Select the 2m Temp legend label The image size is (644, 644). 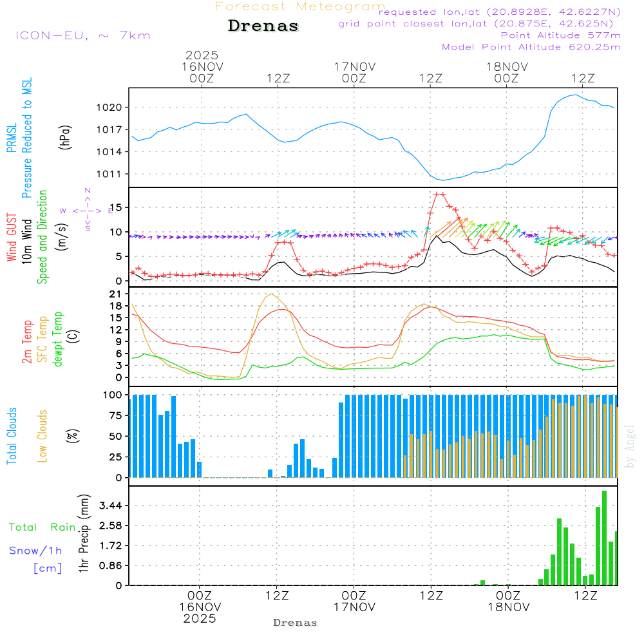(x=27, y=340)
